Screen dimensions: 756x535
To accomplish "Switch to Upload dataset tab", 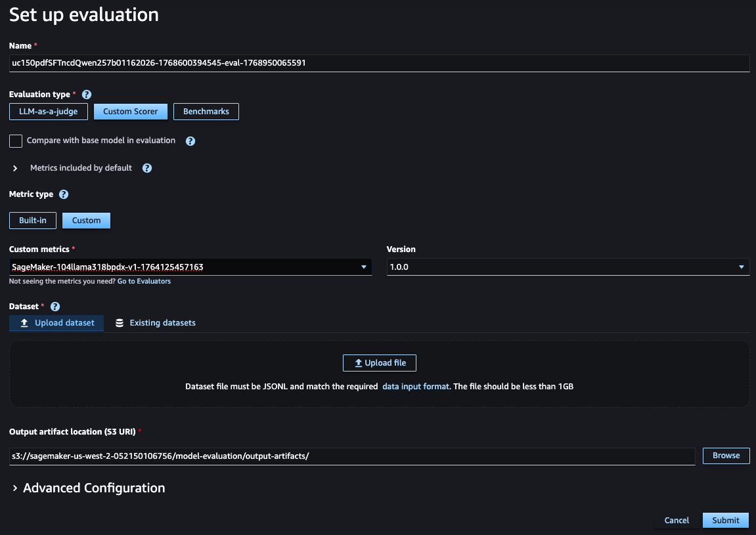I will pyautogui.click(x=56, y=323).
